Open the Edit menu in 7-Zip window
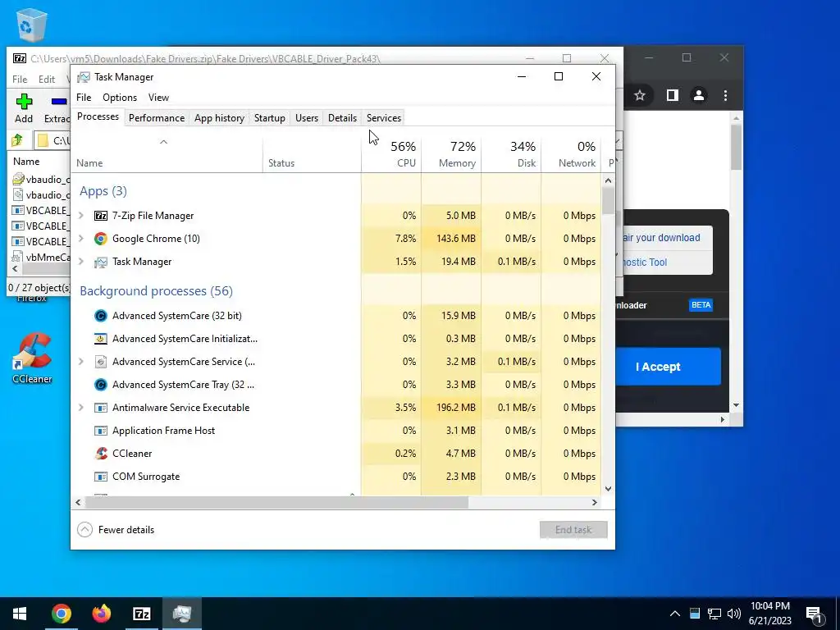Image resolution: width=840 pixels, height=630 pixels. pos(47,80)
